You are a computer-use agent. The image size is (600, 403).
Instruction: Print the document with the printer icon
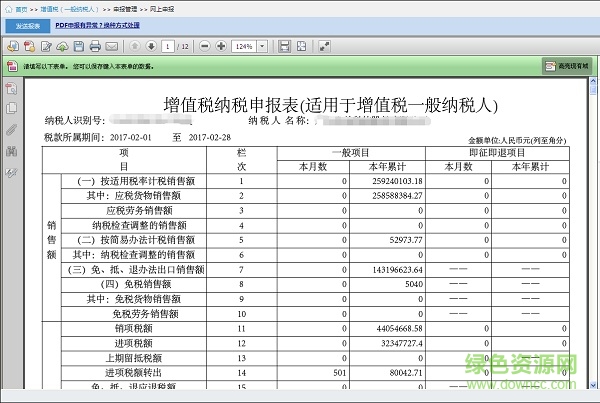pyautogui.click(x=95, y=47)
